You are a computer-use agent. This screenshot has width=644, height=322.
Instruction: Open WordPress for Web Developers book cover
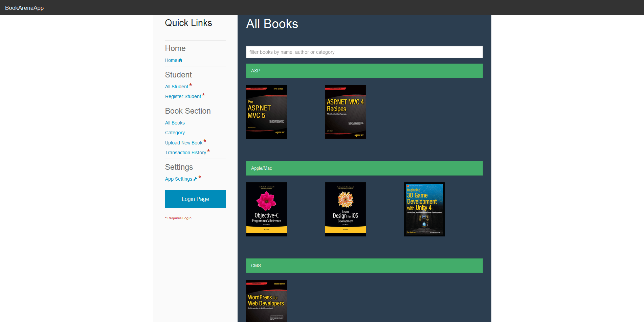point(266,301)
